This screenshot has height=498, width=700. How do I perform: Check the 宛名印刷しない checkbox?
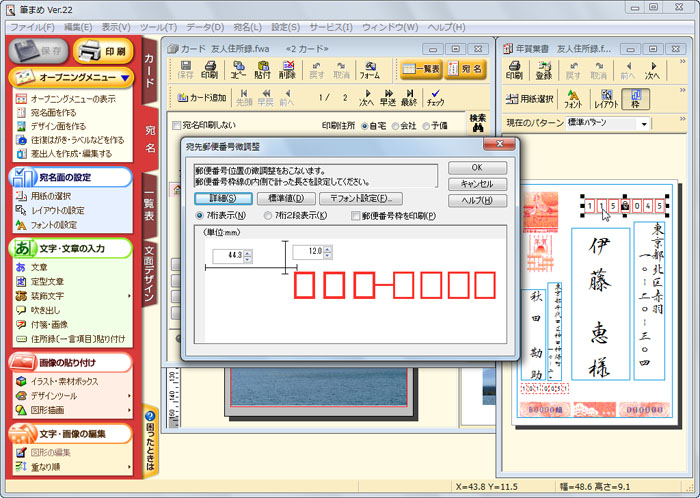tap(177, 126)
